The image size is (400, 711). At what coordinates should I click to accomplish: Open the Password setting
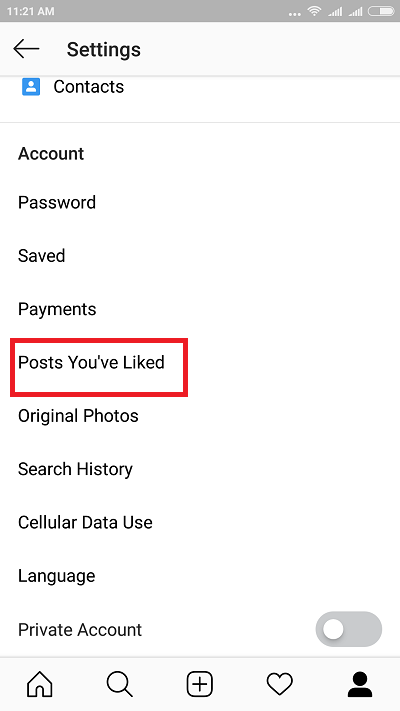[x=200, y=202]
